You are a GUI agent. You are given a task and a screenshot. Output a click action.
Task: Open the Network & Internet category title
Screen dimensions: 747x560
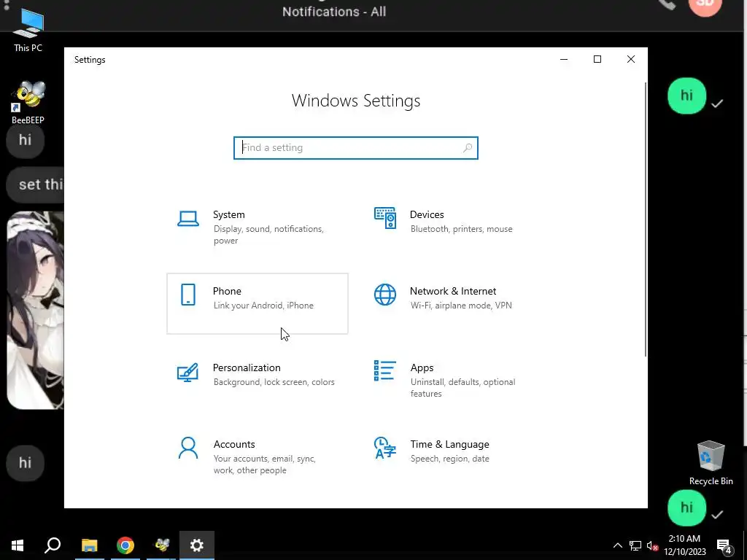[453, 291]
